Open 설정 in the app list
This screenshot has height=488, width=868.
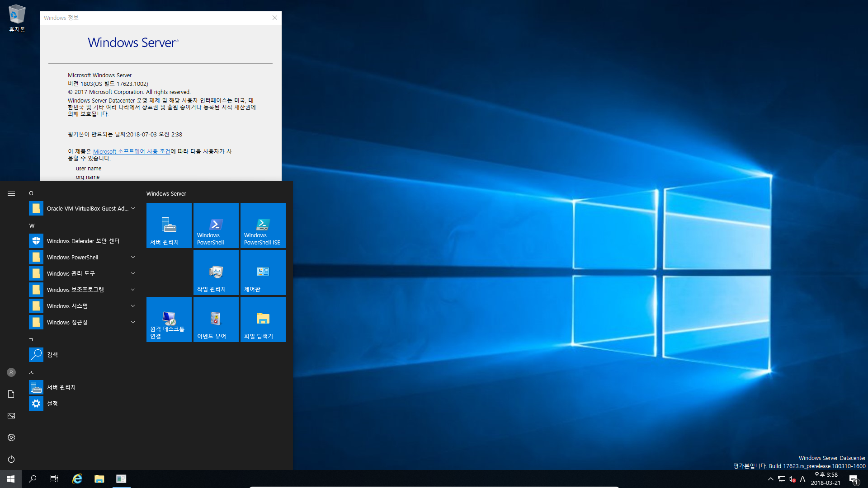click(83, 404)
